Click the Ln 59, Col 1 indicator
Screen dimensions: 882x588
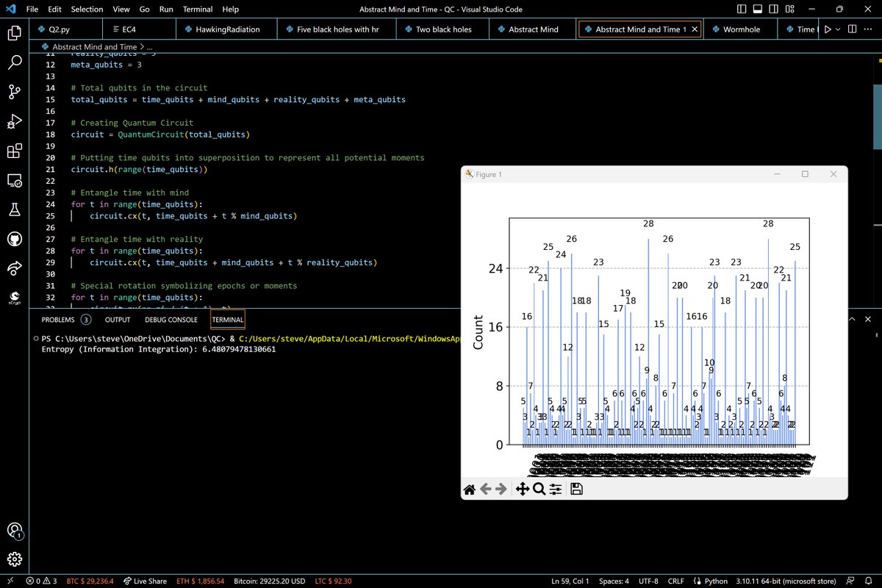[570, 581]
